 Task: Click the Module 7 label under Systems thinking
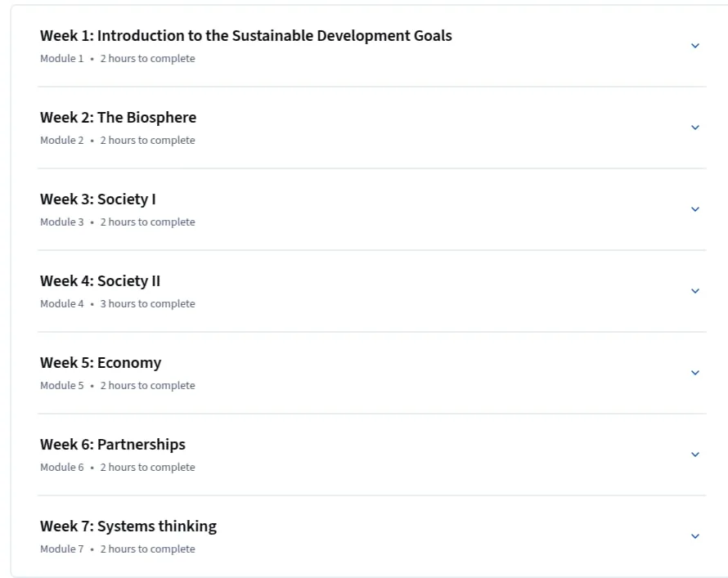pos(61,549)
